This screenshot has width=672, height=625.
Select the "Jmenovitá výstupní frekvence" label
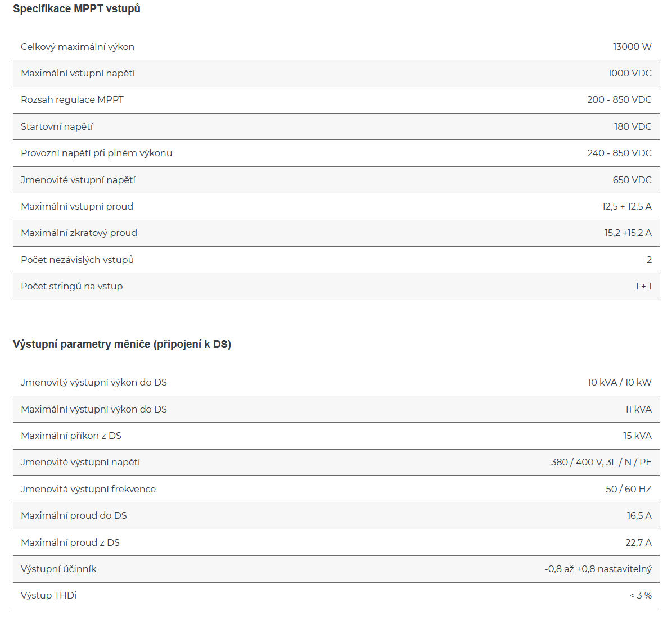coord(88,489)
